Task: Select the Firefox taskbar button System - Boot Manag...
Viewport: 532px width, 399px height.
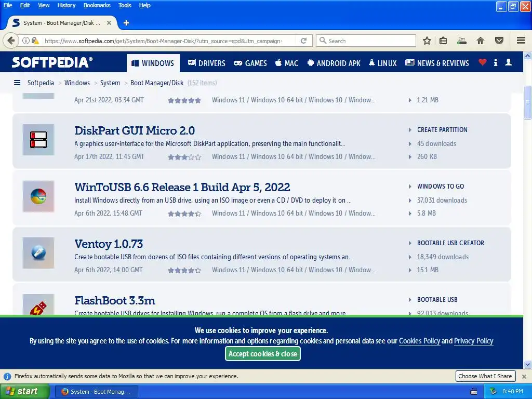Action: click(x=97, y=392)
